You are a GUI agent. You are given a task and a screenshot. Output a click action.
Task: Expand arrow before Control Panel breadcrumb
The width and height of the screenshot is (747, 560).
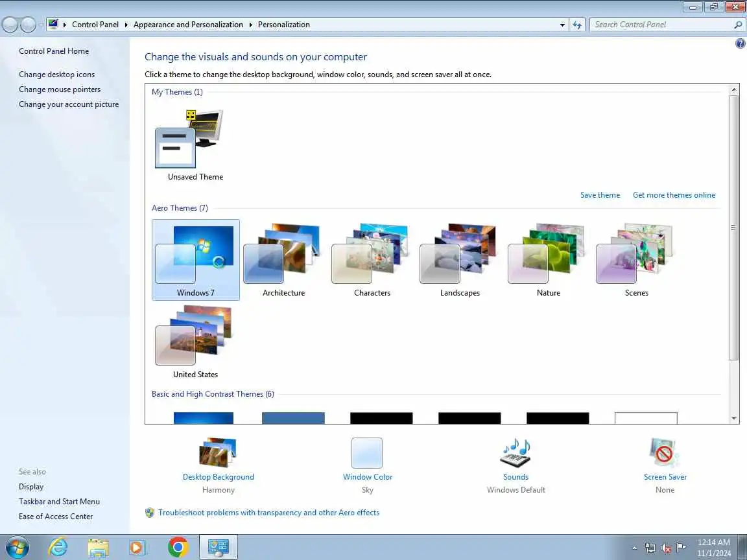[65, 25]
